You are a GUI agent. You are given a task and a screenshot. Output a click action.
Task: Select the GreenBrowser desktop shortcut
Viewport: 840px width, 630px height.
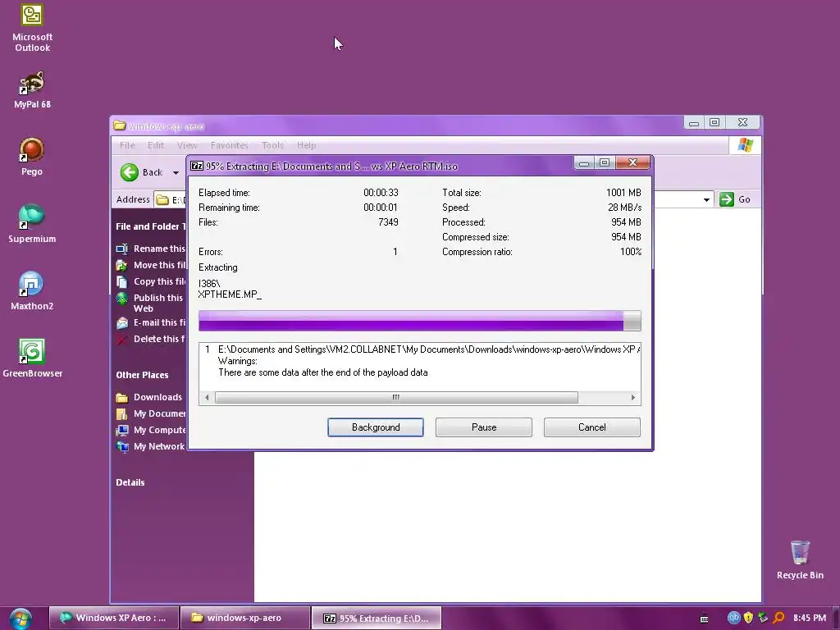[32, 358]
